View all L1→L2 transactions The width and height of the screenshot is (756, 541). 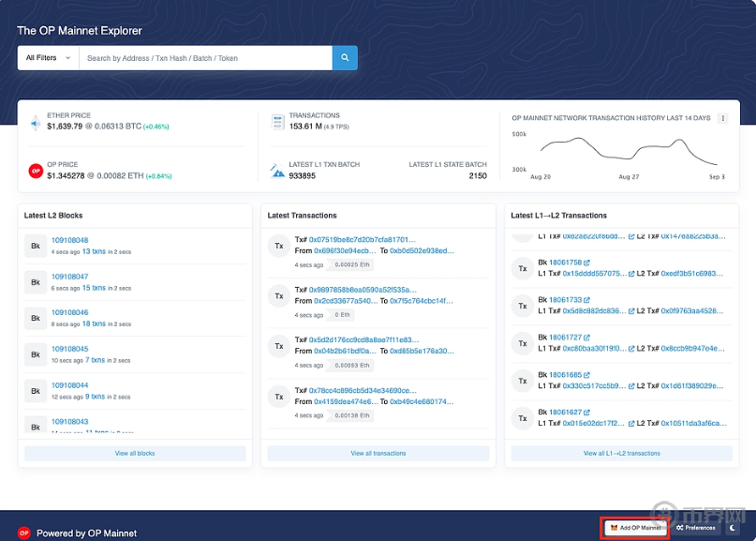(621, 453)
